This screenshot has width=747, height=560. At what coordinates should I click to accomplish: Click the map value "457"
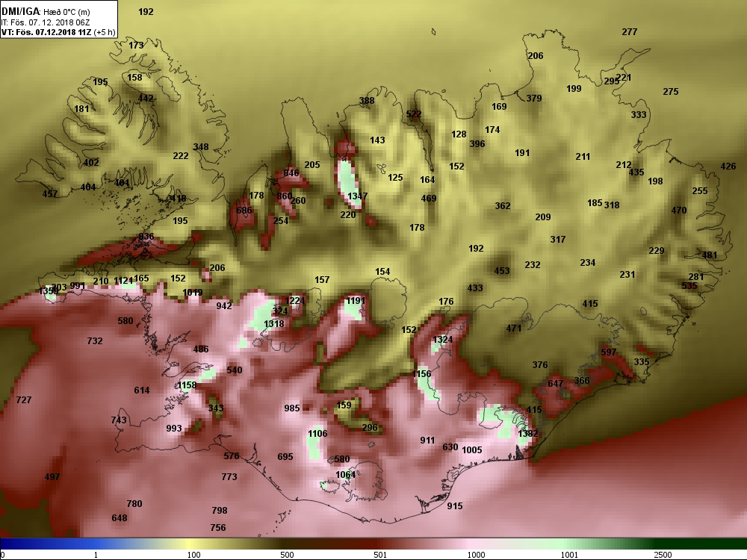49,194
